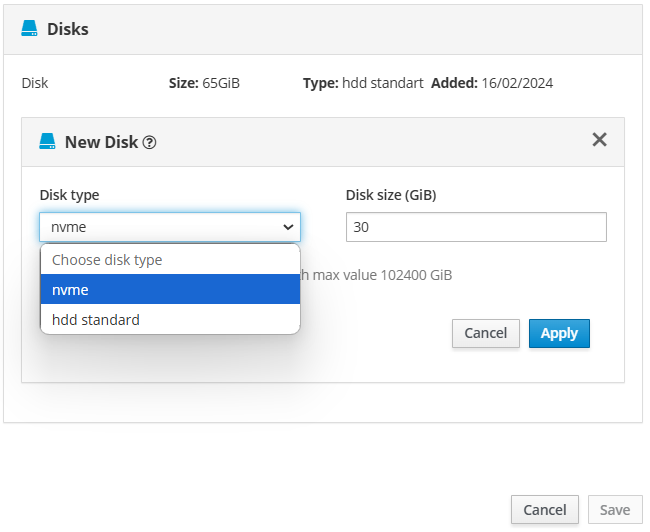Viewport: 650px width, 532px height.
Task: Open the help icon next to New Disk
Action: click(149, 142)
